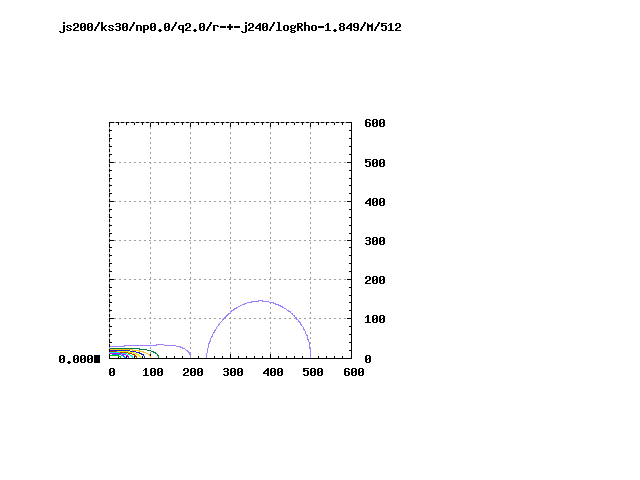Screen dimensions: 640x480
Task: Click the right y-axis label 200
Action: point(375,280)
